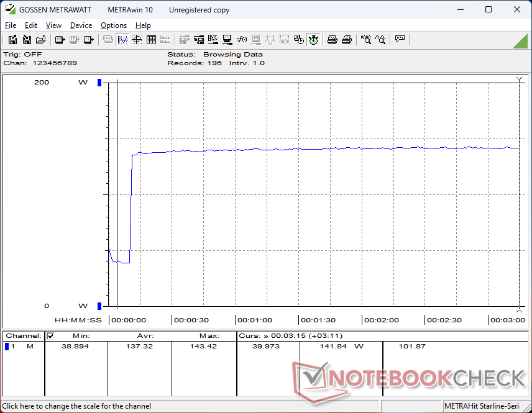Click the first save-data disk icon

coord(13,40)
